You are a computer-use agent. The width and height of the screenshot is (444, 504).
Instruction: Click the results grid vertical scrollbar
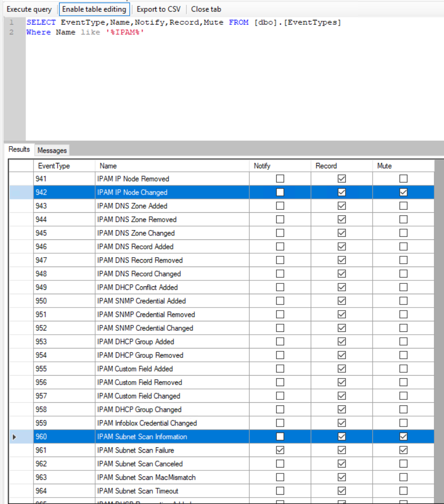pyautogui.click(x=439, y=331)
